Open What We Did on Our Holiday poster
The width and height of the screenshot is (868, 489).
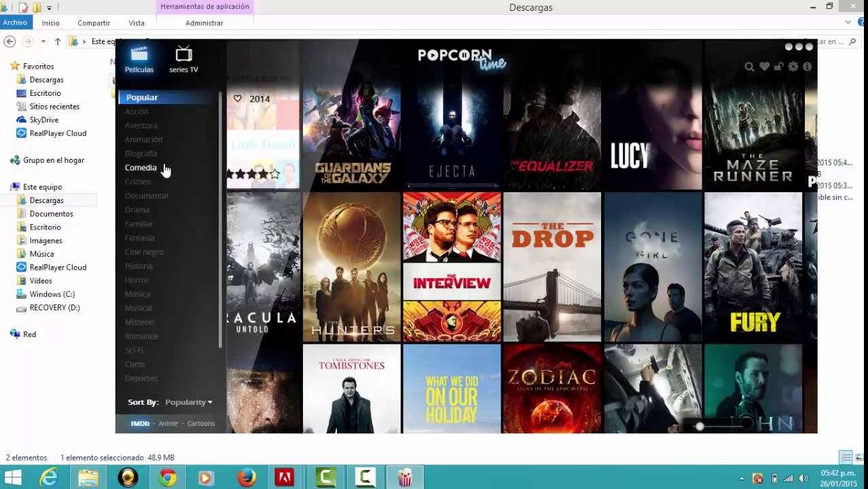pos(452,388)
